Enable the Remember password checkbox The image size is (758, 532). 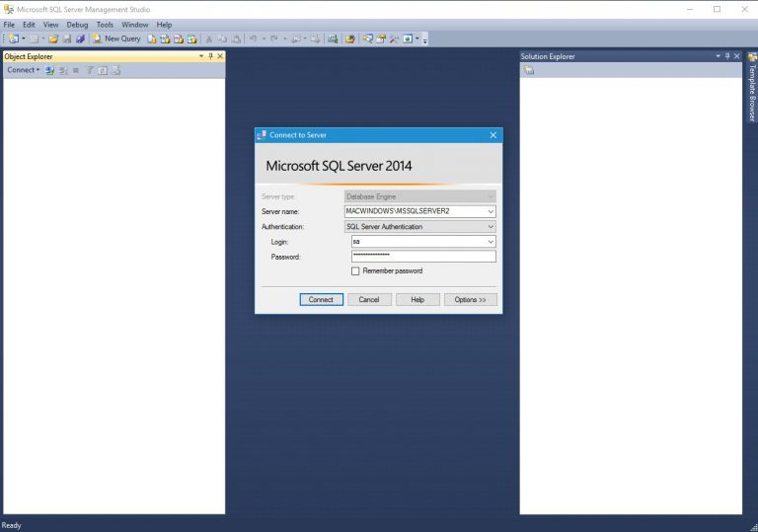click(x=355, y=271)
